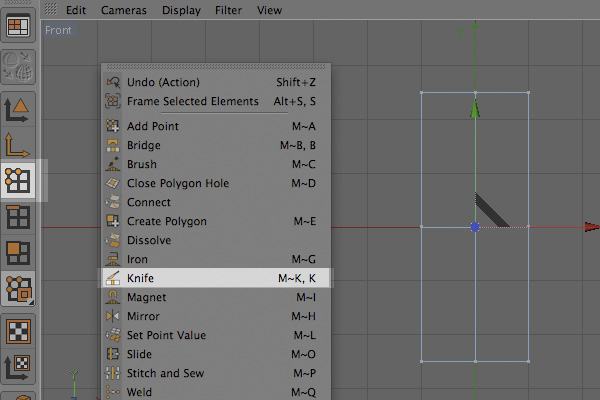Click Undo (Action) in the popup

217,82
